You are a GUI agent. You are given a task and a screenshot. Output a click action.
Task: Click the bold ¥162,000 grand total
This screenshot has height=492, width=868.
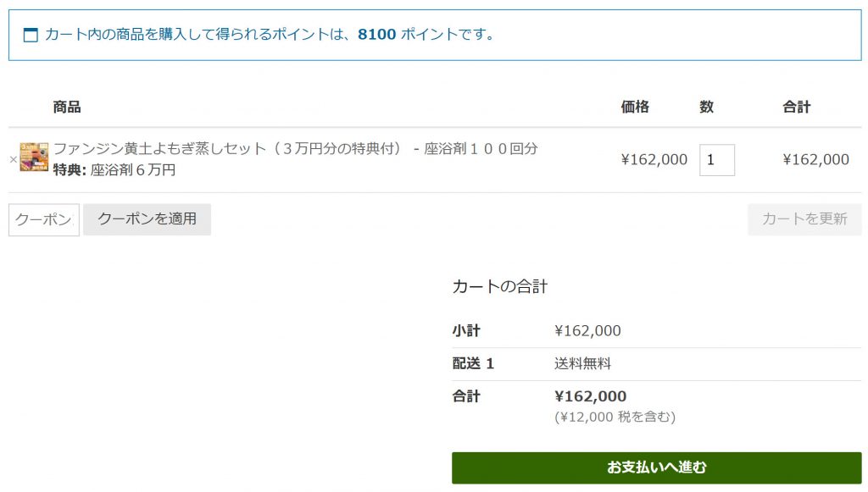pyautogui.click(x=590, y=396)
